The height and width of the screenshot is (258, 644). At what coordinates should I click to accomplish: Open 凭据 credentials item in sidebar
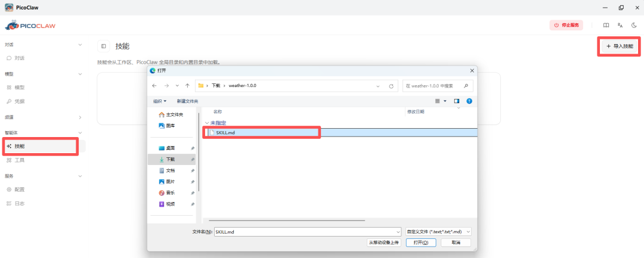point(20,101)
